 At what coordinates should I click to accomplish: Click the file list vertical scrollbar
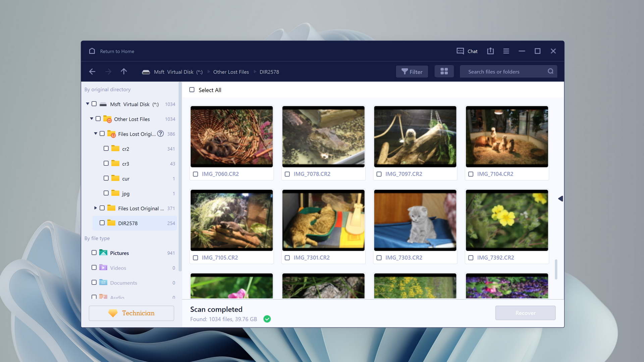click(556, 269)
